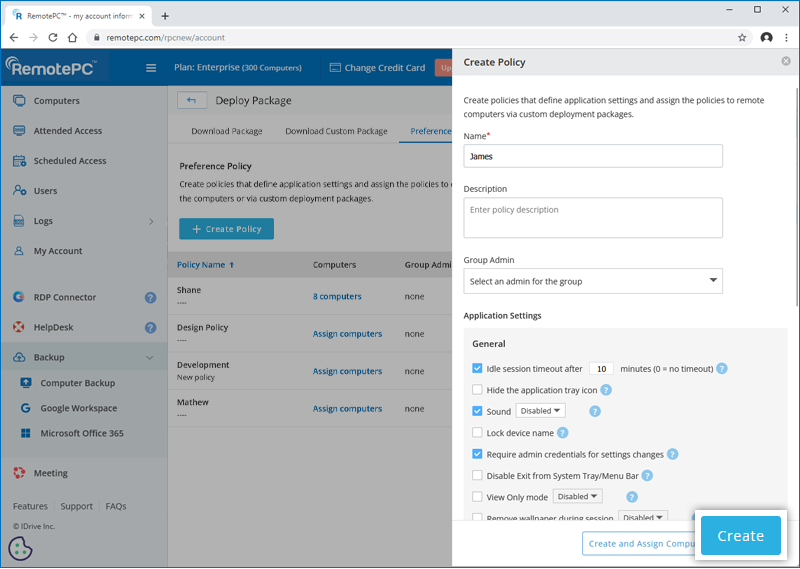800x569 pixels.
Task: Click the policy Description text field
Action: point(593,217)
